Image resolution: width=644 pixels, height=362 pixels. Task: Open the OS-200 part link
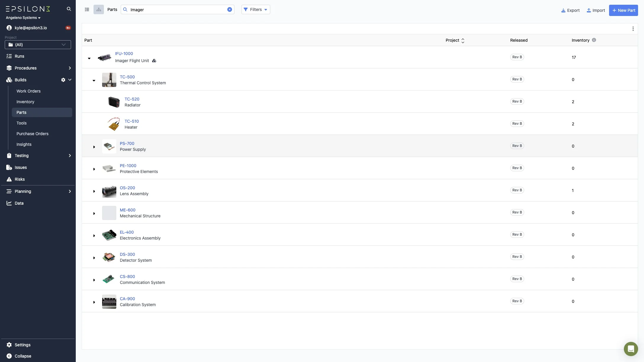pos(127,188)
